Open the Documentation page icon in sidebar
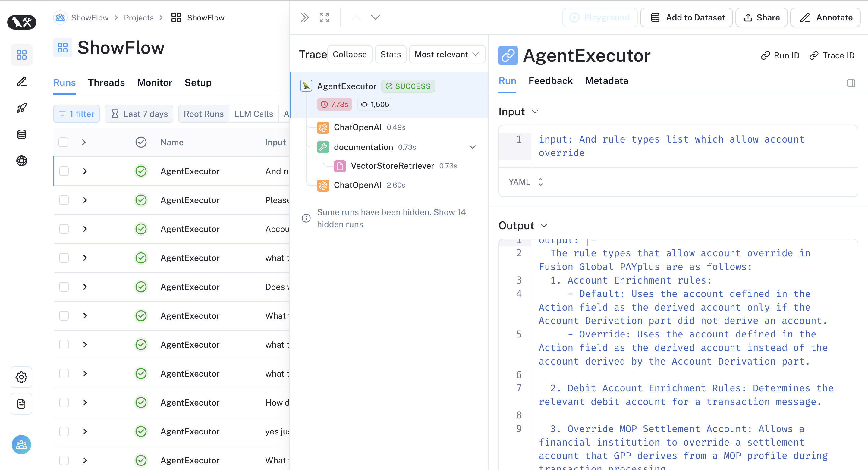The width and height of the screenshot is (868, 470). [x=21, y=404]
